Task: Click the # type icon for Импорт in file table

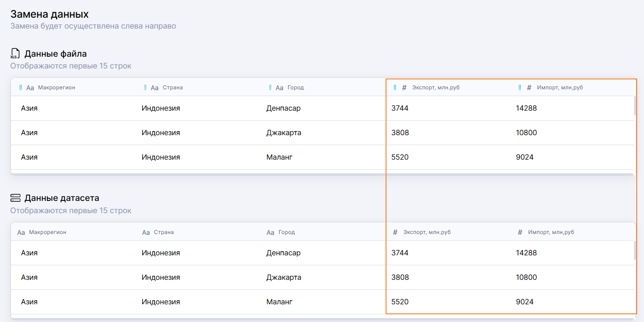Action: (x=529, y=88)
